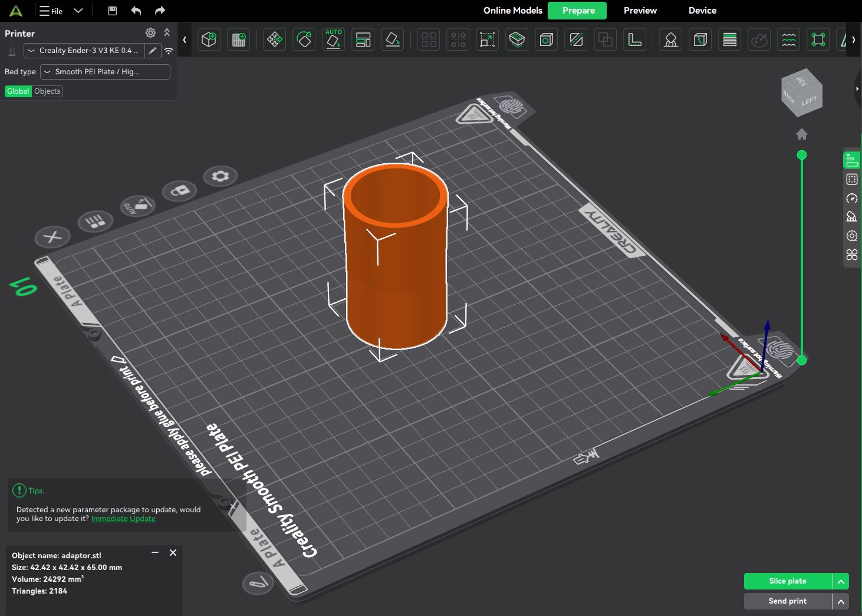This screenshot has height=616, width=862.
Task: Open the Measure ruler tool
Action: coord(634,39)
